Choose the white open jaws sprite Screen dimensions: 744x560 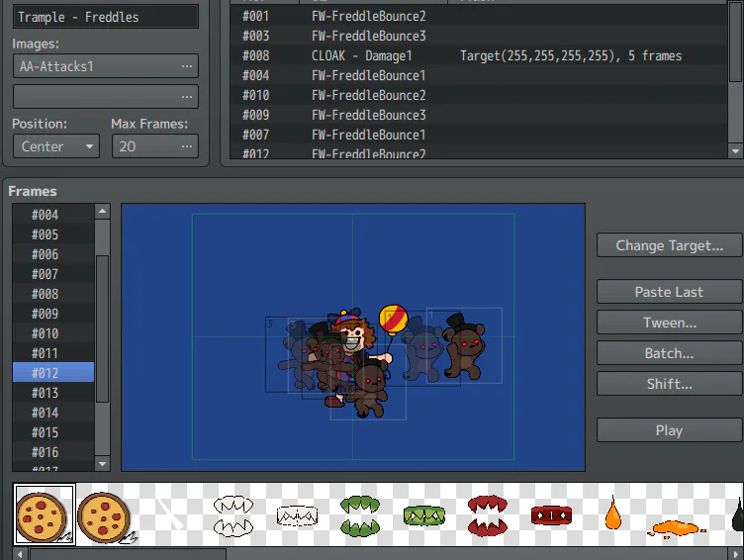232,515
